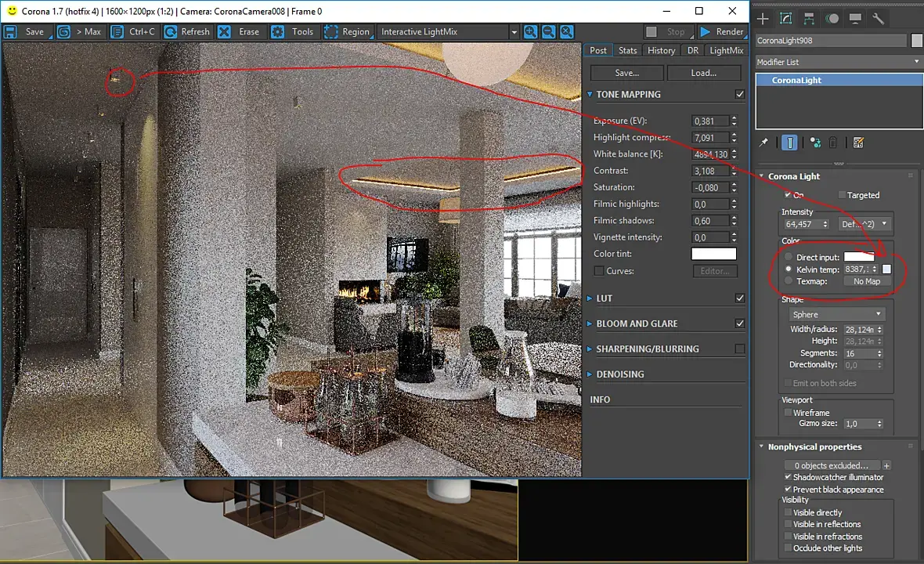Open the Hierarchy panel icon

[808, 19]
